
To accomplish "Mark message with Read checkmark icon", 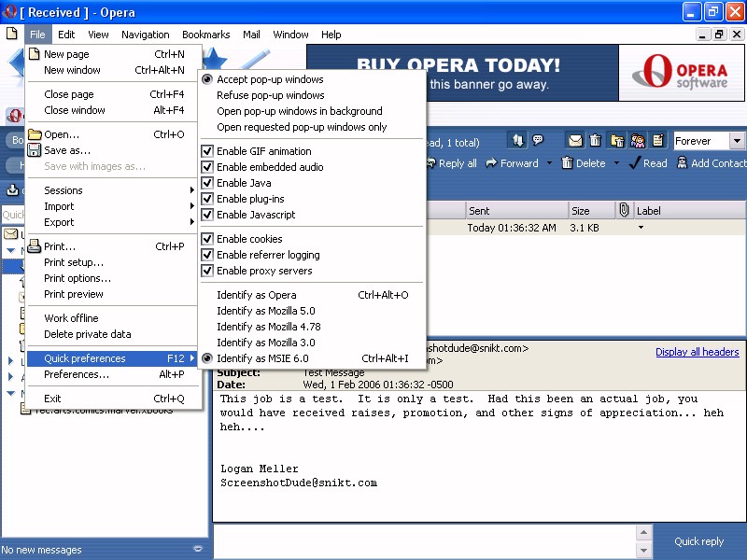I will tap(635, 163).
